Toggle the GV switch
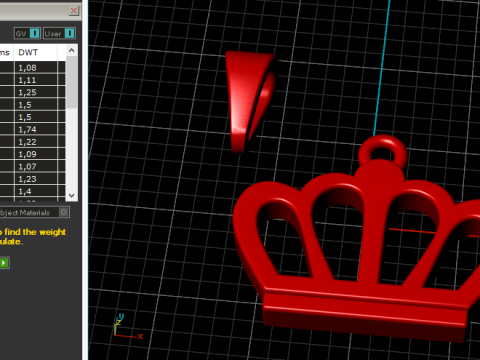 coord(27,34)
